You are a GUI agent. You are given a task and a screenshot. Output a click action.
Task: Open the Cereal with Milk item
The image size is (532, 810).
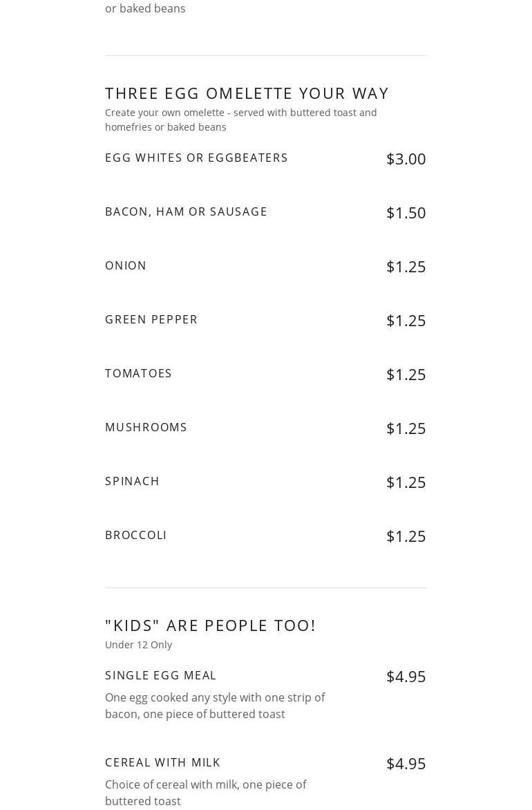pyautogui.click(x=162, y=762)
